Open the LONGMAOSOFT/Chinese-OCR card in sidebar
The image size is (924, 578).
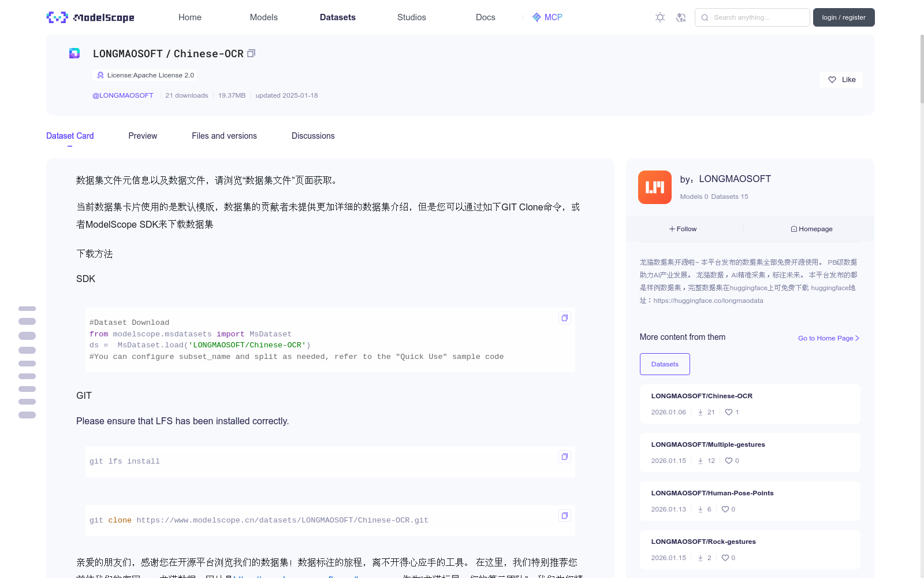[x=750, y=404]
